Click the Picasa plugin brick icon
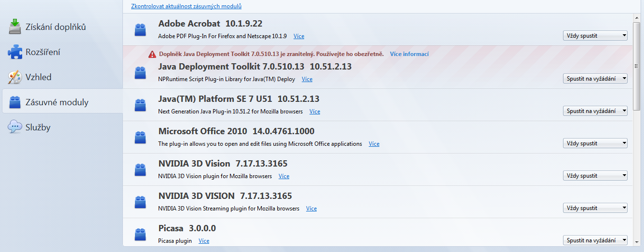This screenshot has height=252, width=644. (140, 235)
